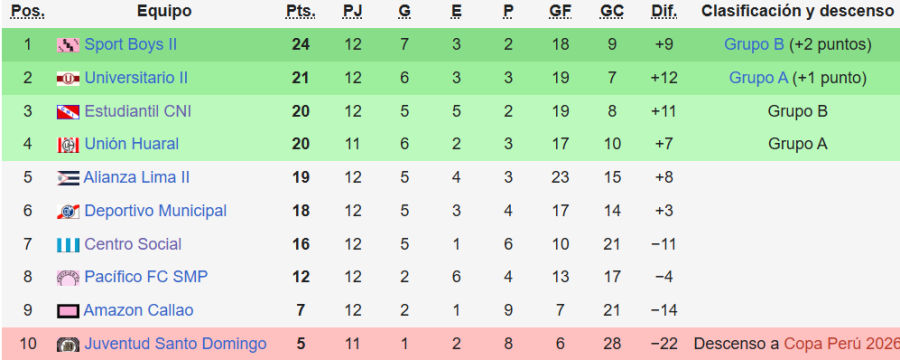900x360 pixels.
Task: Open the Copa Perú 2026 red link
Action: coord(841,344)
